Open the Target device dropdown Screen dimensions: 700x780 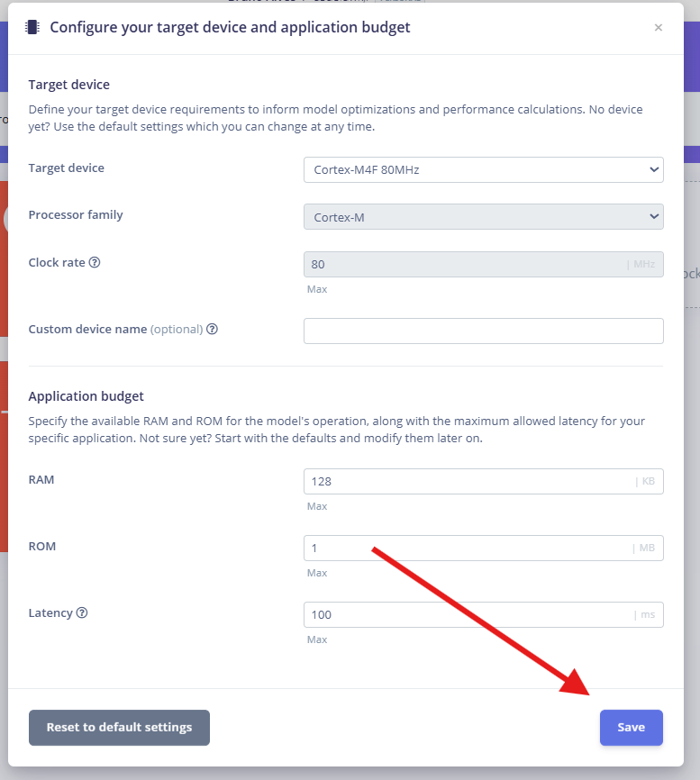tap(483, 169)
